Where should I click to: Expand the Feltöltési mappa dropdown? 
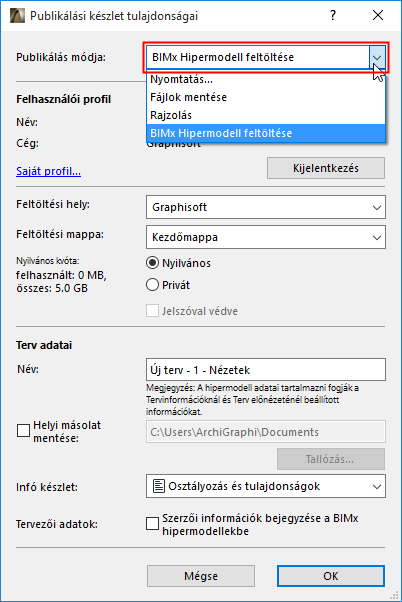266,237
